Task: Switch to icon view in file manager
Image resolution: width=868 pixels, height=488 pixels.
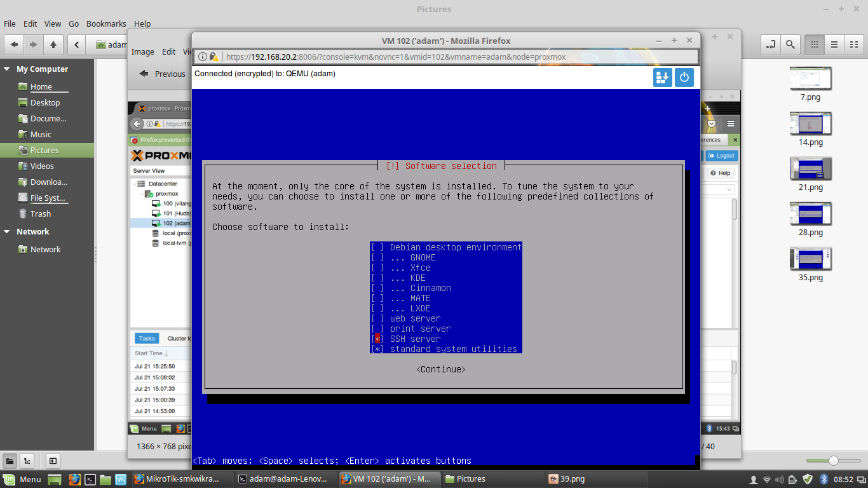Action: coord(815,44)
